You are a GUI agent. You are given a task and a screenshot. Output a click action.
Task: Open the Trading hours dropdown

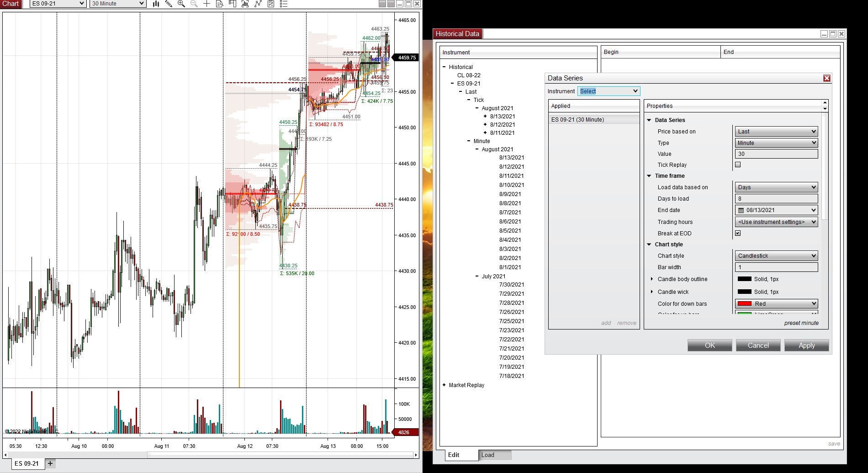coord(777,222)
